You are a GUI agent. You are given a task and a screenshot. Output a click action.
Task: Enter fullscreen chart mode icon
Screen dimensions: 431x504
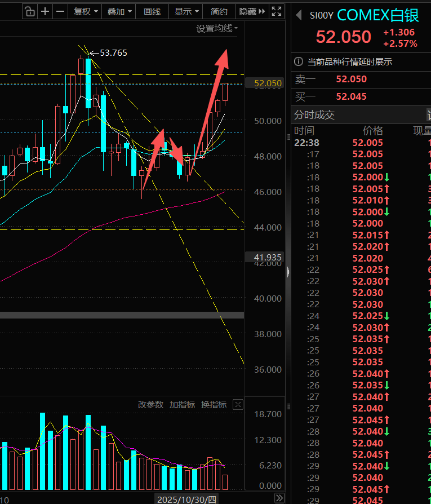click(x=277, y=12)
